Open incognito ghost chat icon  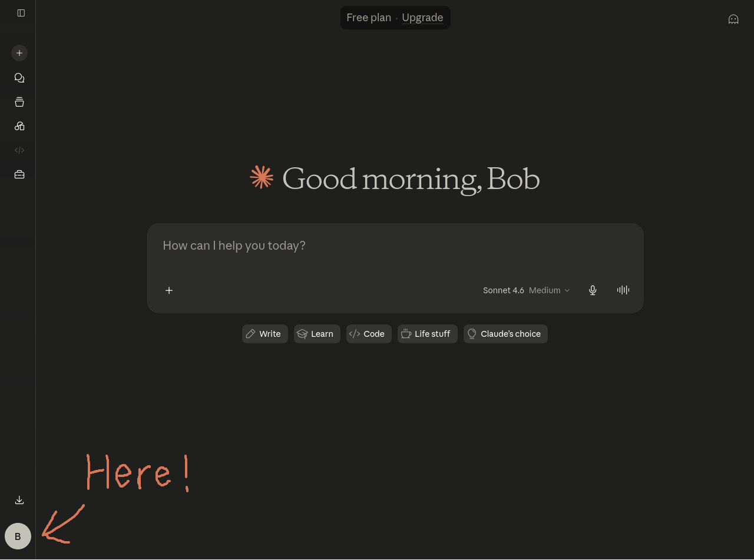pyautogui.click(x=733, y=19)
